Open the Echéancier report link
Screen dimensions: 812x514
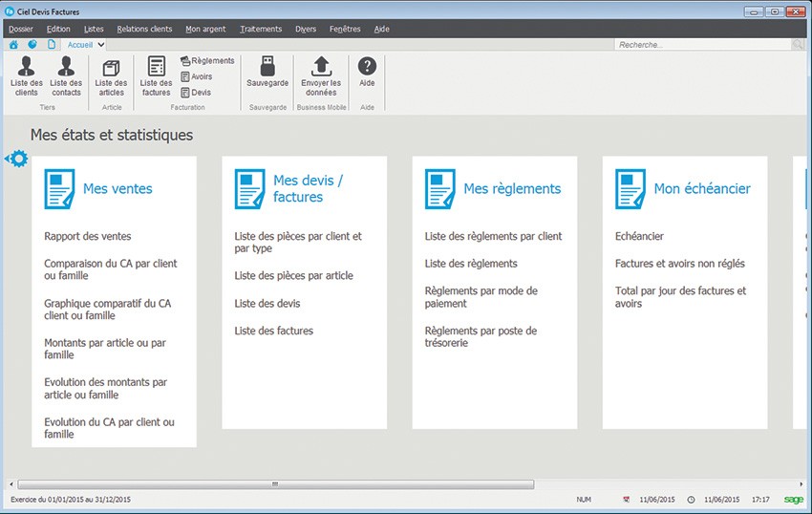pyautogui.click(x=639, y=236)
